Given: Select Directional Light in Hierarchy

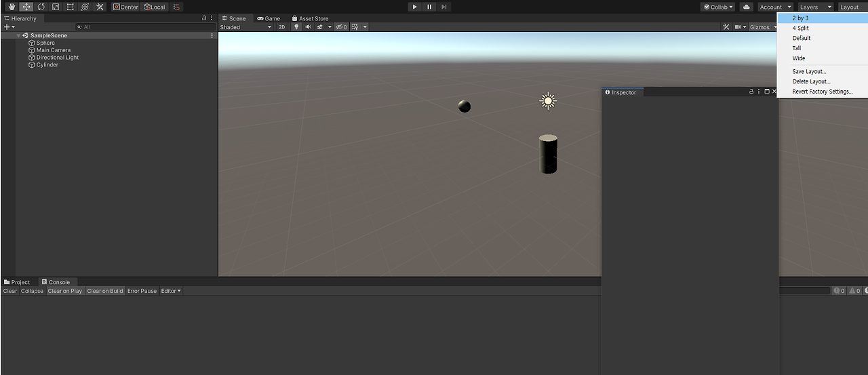Looking at the screenshot, I should [x=57, y=58].
